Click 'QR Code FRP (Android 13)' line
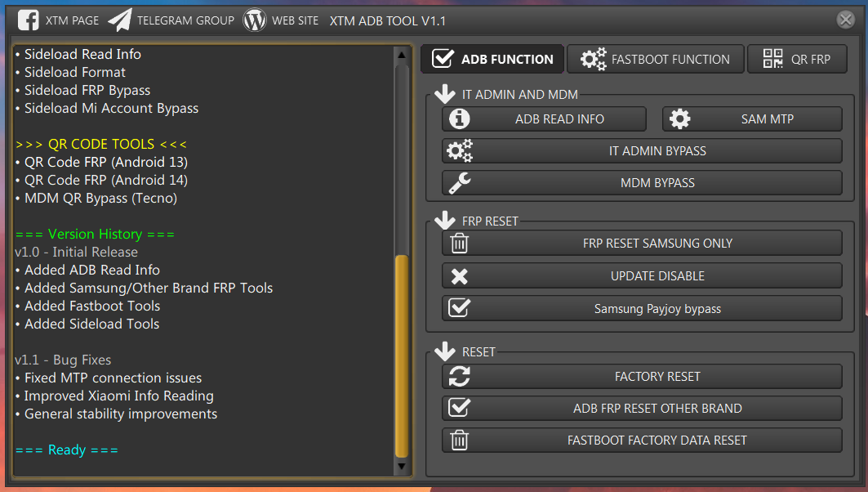The width and height of the screenshot is (868, 492). click(105, 163)
